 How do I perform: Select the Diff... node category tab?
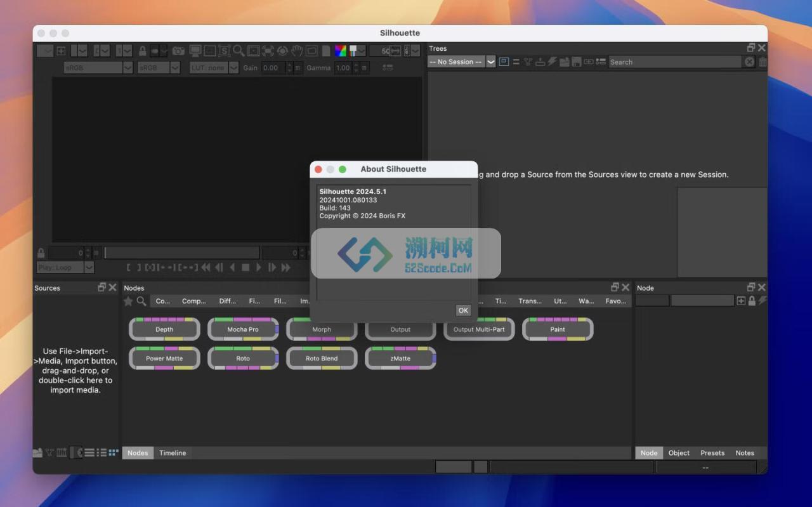227,301
